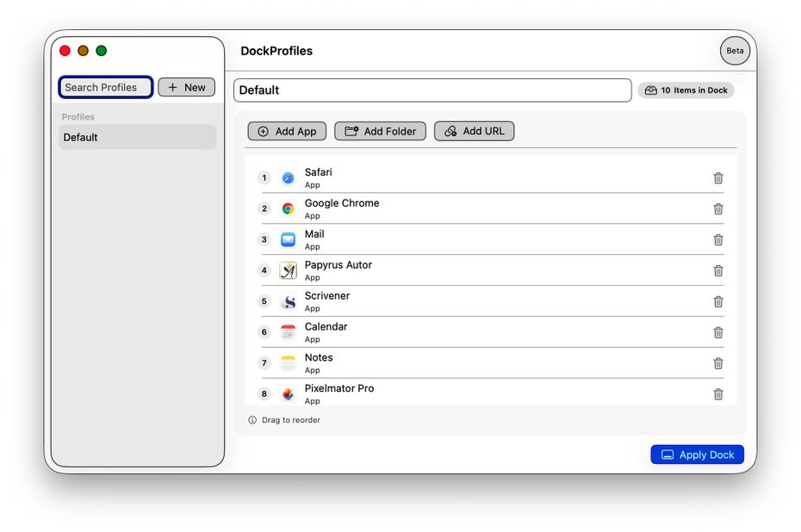Click the Beta badge
The image size is (801, 532).
(x=735, y=51)
